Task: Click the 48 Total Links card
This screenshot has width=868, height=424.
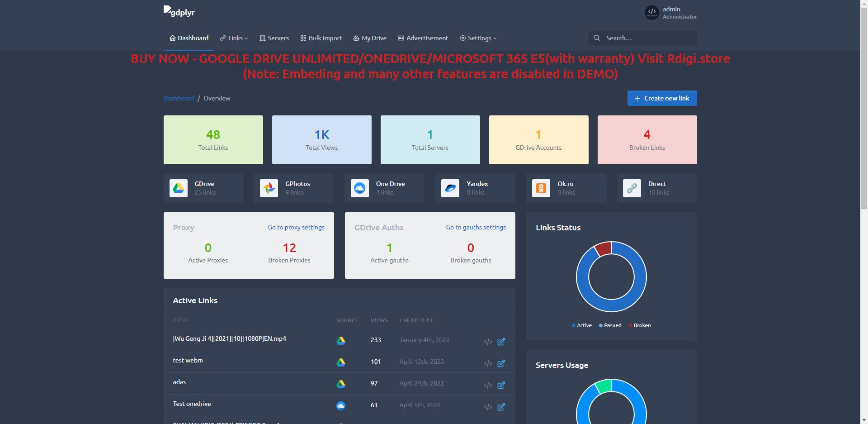Action: coord(213,140)
